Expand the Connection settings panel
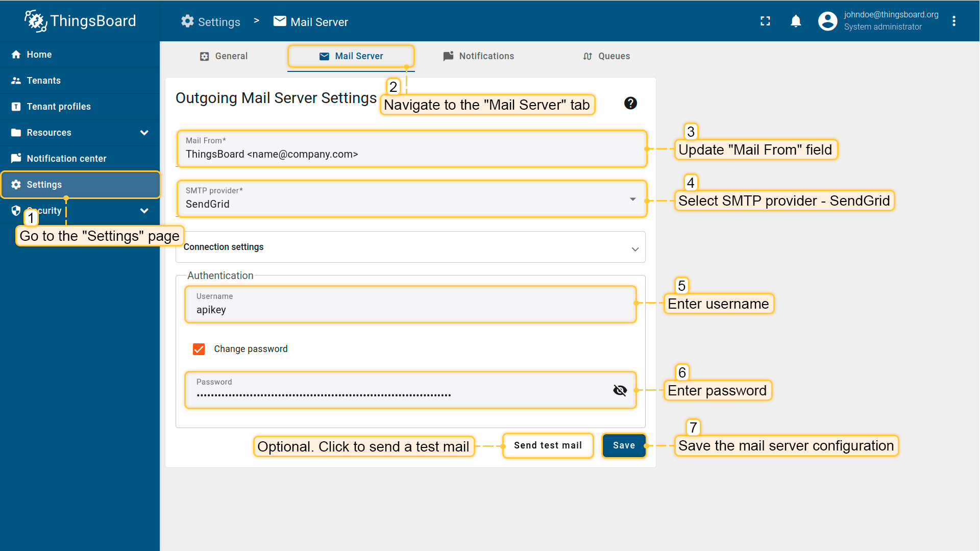 click(410, 247)
